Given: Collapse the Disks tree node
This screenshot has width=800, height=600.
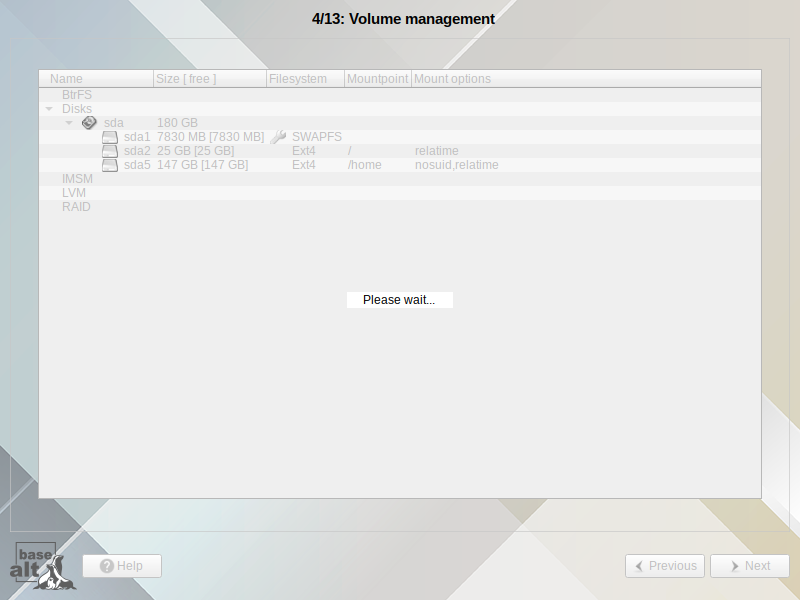Looking at the screenshot, I should point(49,109).
